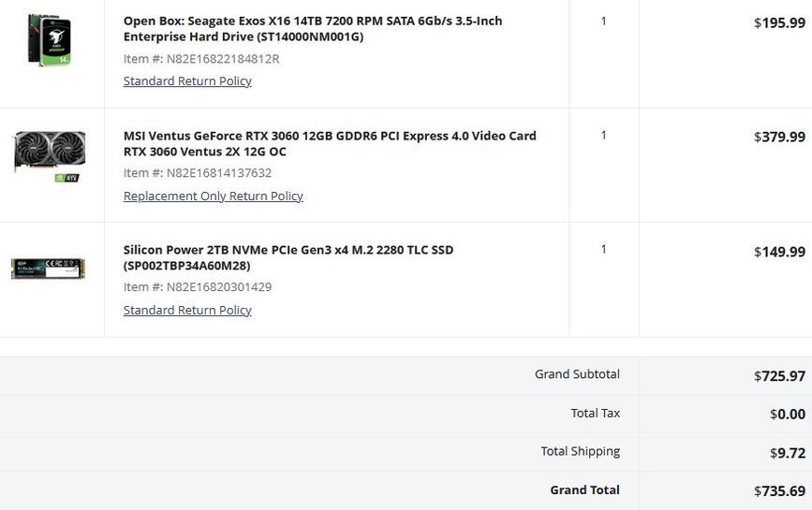Open the Silicon Power 2TB NVMe SSD title

[x=288, y=257]
